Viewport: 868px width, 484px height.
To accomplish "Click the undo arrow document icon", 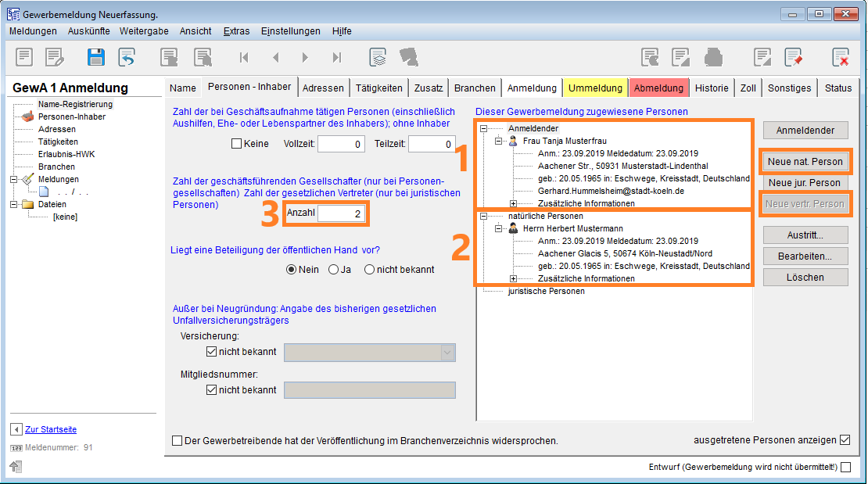I will [x=127, y=57].
